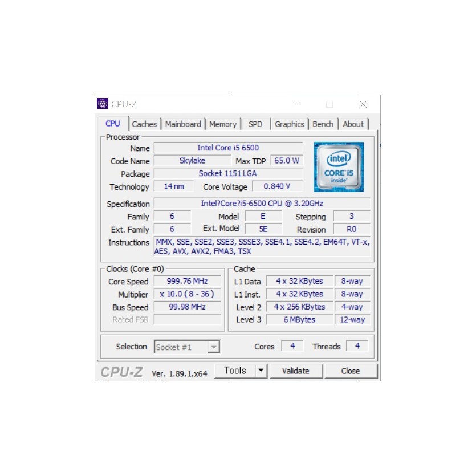This screenshot has height=476, width=476.
Task: Open the Graphics tab
Action: click(x=289, y=124)
